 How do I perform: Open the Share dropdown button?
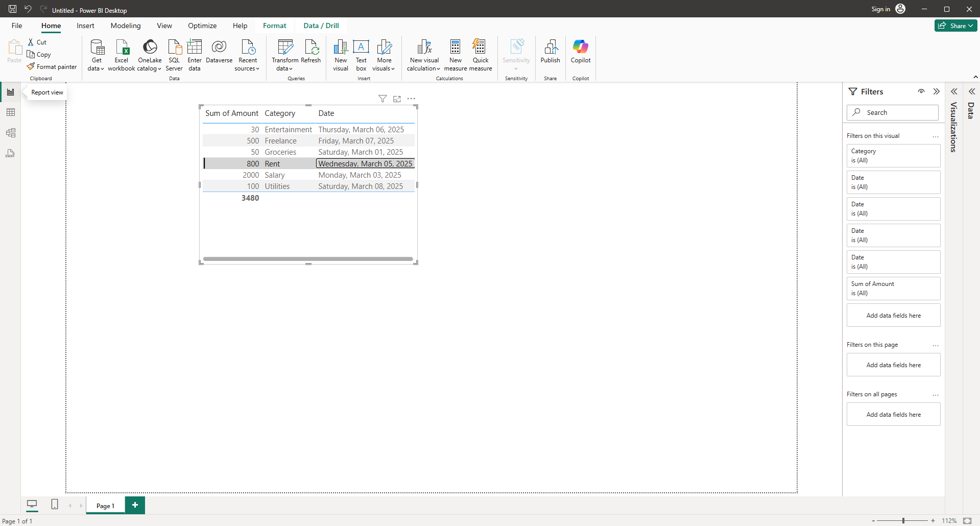(x=955, y=26)
